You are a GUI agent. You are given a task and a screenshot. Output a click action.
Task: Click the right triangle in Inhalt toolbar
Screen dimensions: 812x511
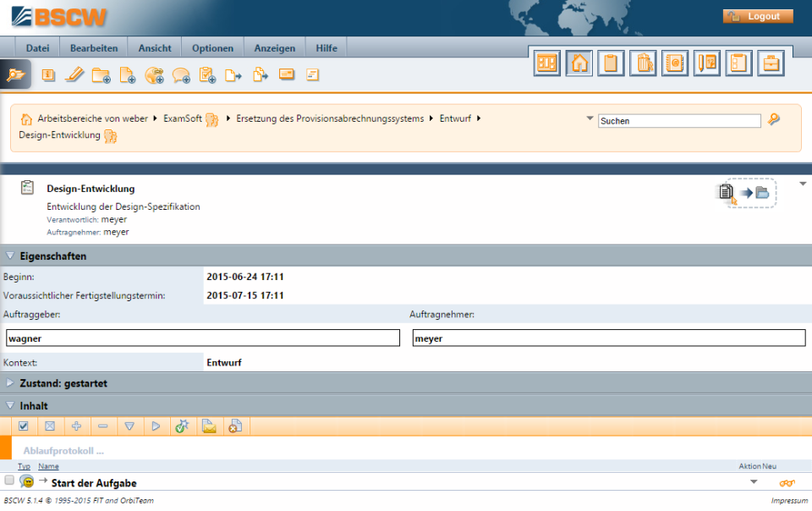(x=156, y=426)
